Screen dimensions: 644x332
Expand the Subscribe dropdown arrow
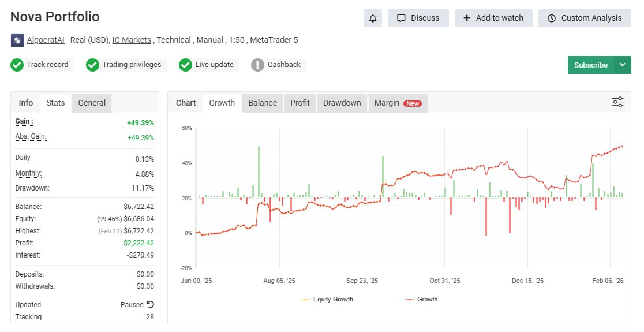click(623, 65)
